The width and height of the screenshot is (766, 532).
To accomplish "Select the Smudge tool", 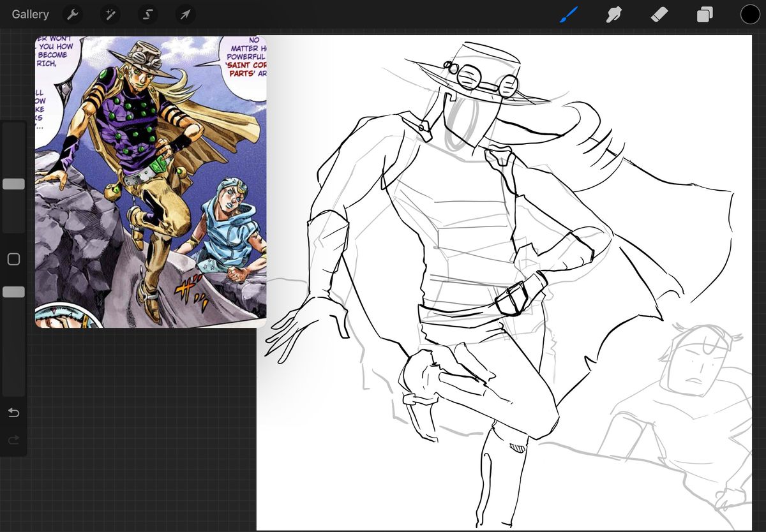I will pos(613,14).
